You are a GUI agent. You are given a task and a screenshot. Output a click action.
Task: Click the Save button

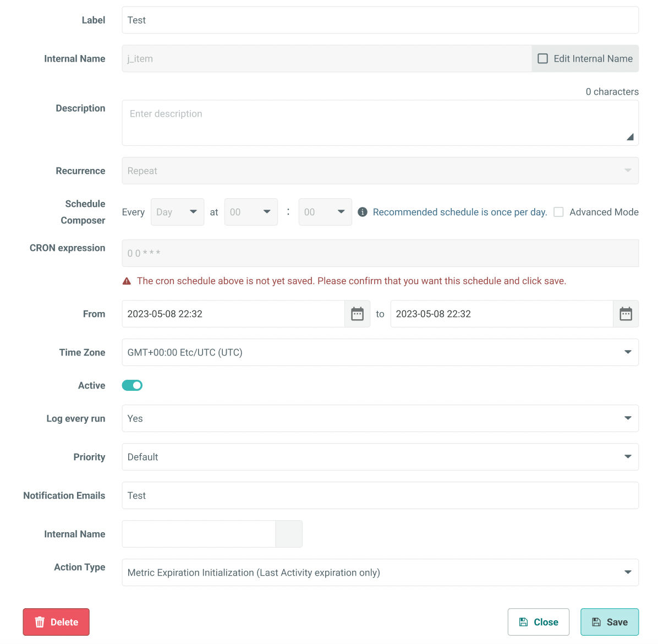coord(609,622)
